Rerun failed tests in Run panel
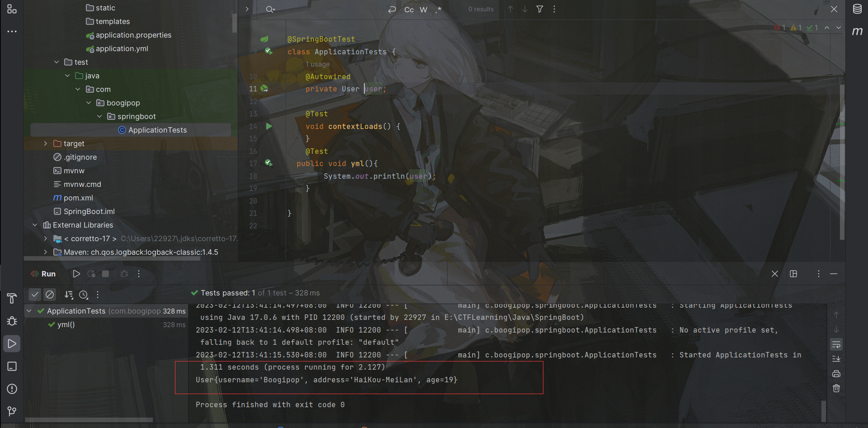Screen dimensions: 868x428 pyautogui.click(x=91, y=274)
